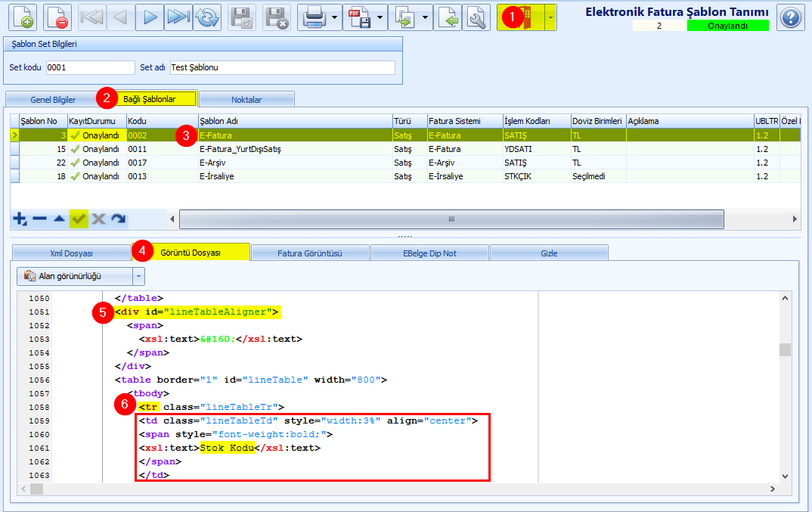Click the YDSATI işlem kodu cell
This screenshot has height=512, width=812.
[x=537, y=149]
